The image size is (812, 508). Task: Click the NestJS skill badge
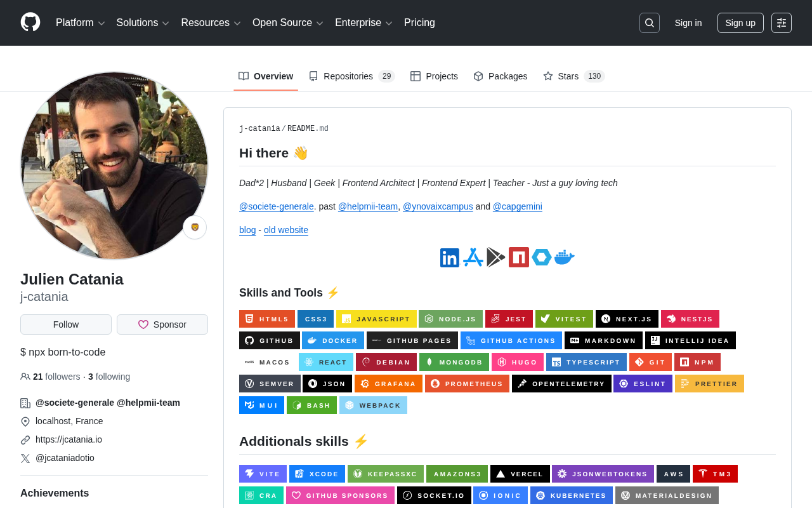click(690, 319)
